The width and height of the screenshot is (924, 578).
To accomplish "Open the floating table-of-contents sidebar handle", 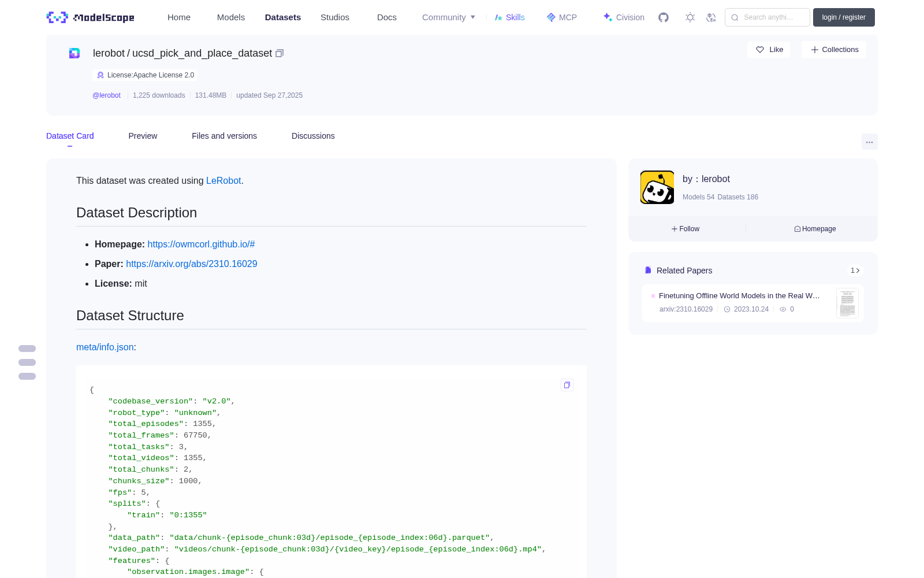I will pos(27,362).
